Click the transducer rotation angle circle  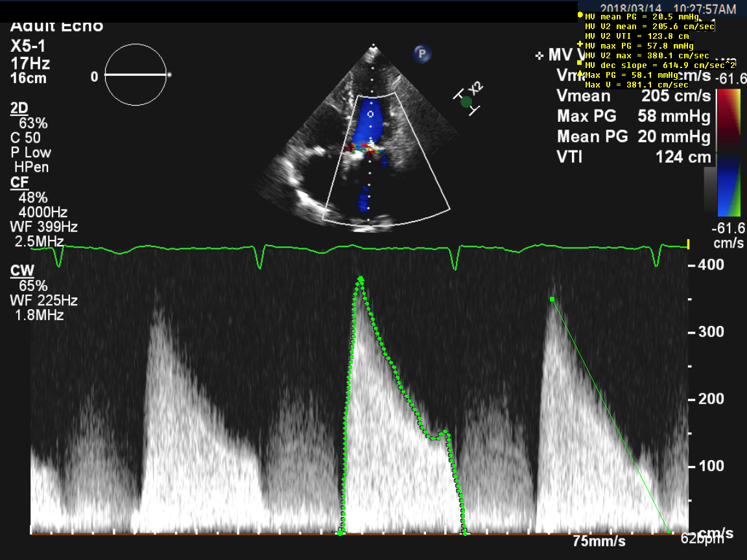click(x=136, y=75)
